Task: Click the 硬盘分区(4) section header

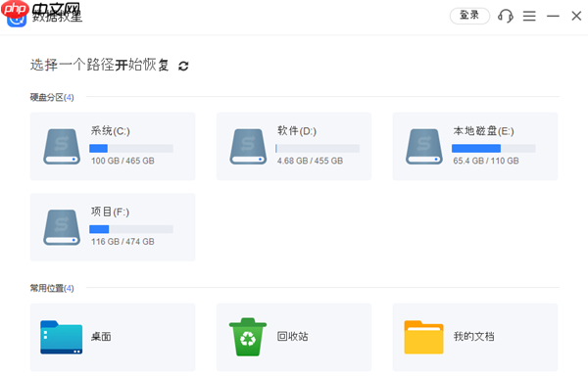Action: 52,98
